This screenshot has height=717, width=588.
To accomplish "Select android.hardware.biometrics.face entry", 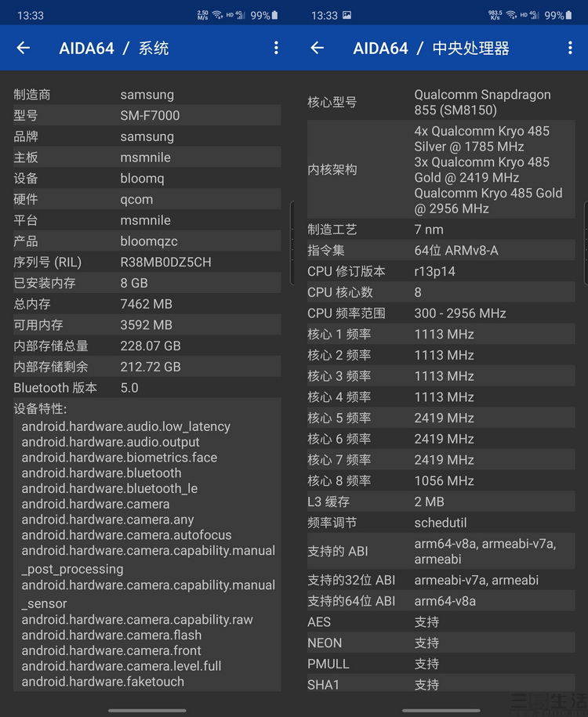I will pyautogui.click(x=119, y=458).
